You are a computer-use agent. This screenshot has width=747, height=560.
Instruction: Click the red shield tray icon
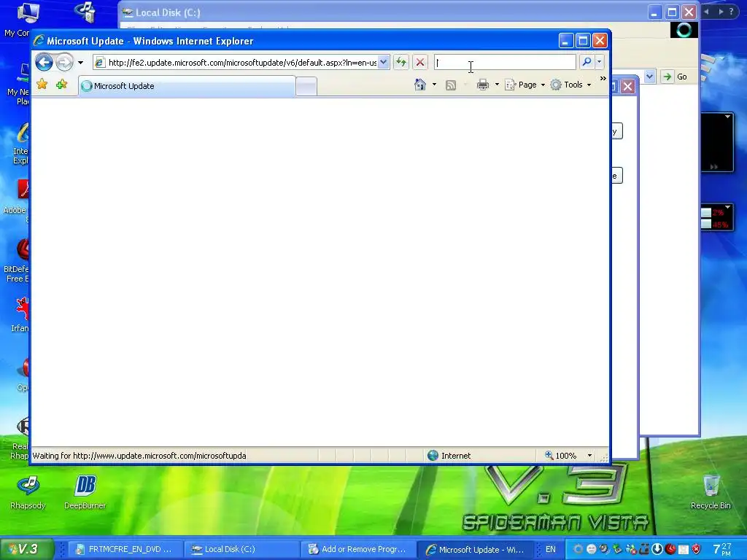[696, 549]
